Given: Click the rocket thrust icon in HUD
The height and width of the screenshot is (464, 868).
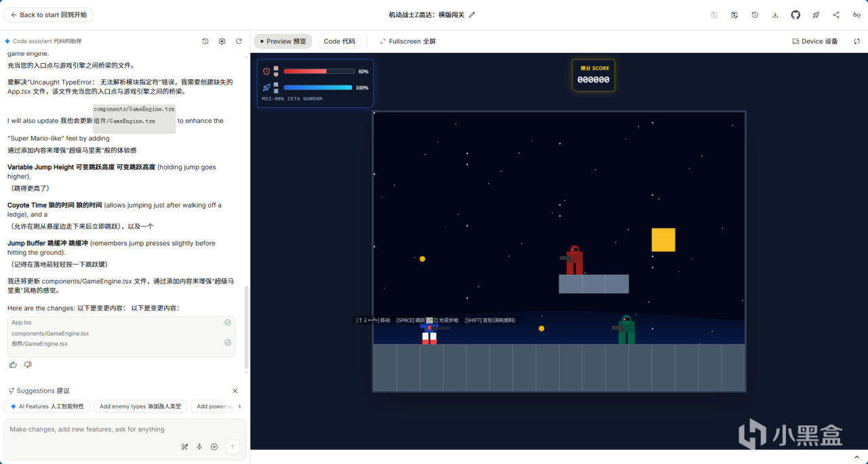Looking at the screenshot, I should click(267, 88).
